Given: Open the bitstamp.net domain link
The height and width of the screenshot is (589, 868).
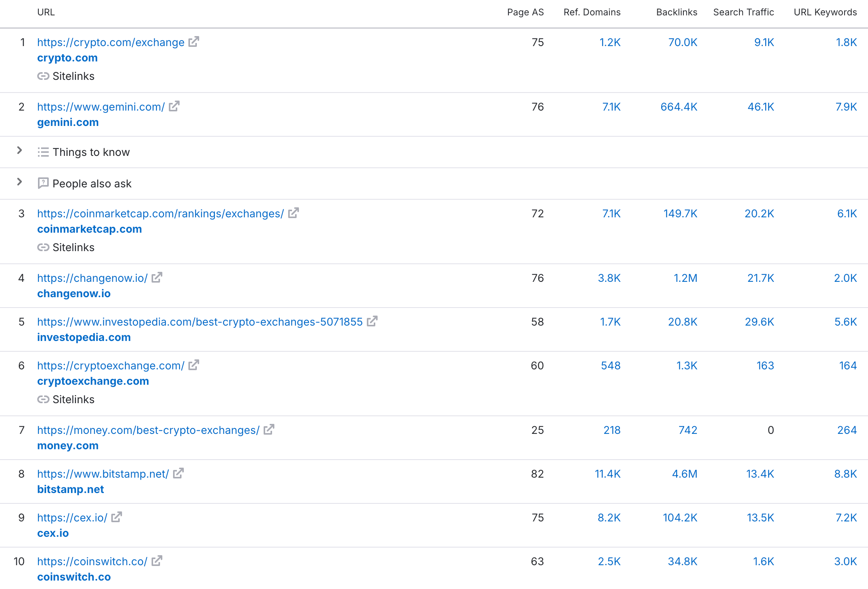Looking at the screenshot, I should [x=71, y=489].
